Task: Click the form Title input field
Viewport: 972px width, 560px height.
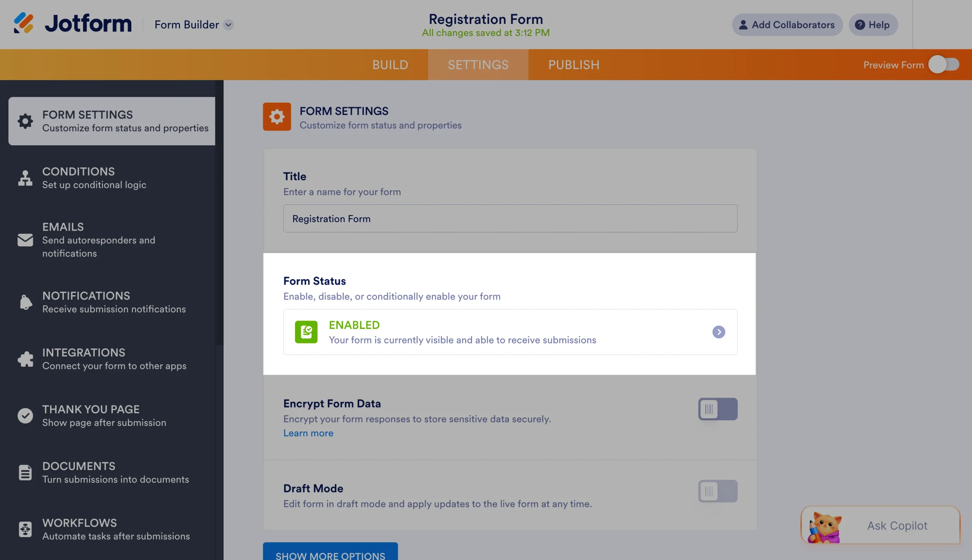Action: click(510, 219)
